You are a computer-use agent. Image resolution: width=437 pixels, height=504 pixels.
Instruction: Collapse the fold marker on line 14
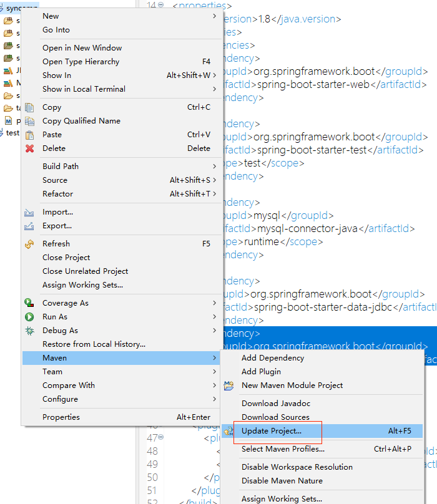(161, 4)
